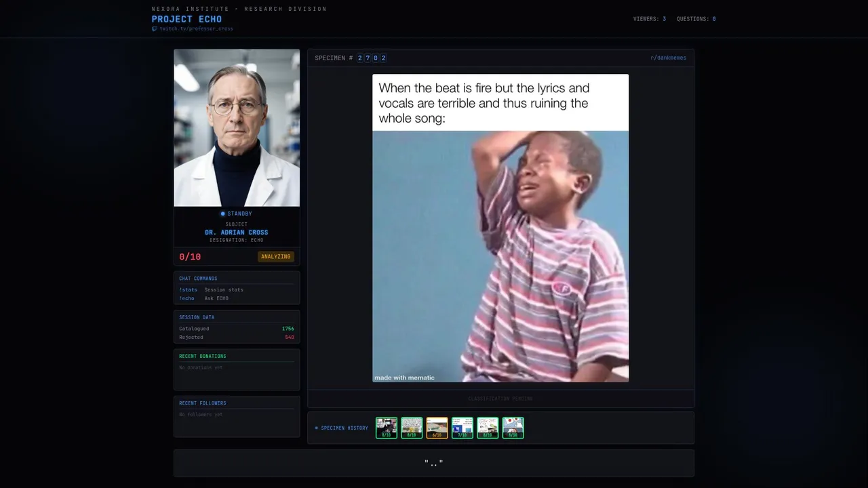Click the SESSION DATA header

197,317
